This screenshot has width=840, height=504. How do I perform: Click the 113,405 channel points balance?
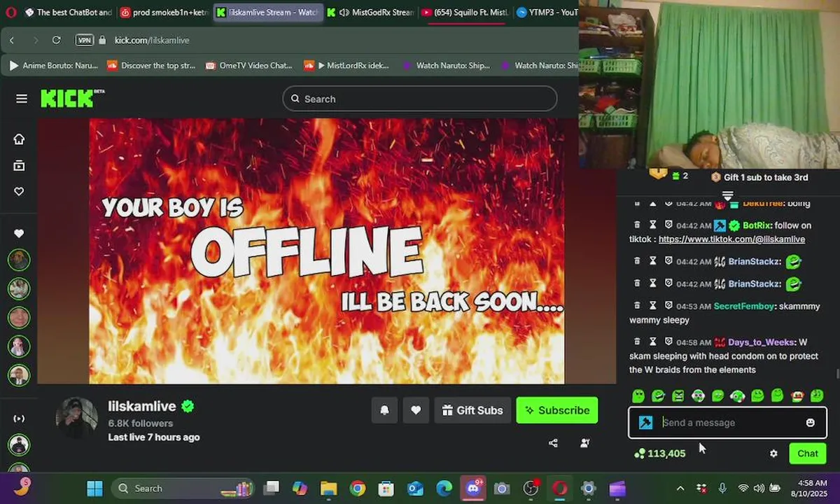coord(659,454)
